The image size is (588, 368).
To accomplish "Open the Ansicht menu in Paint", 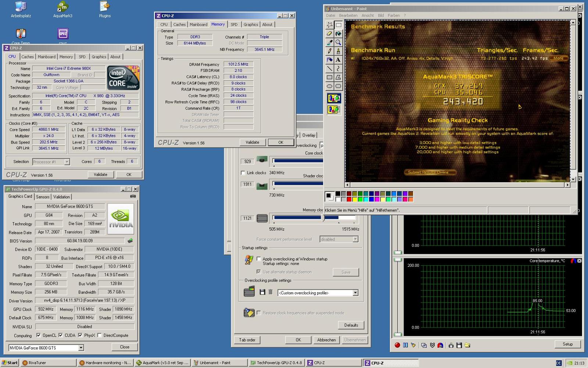I will click(x=367, y=15).
